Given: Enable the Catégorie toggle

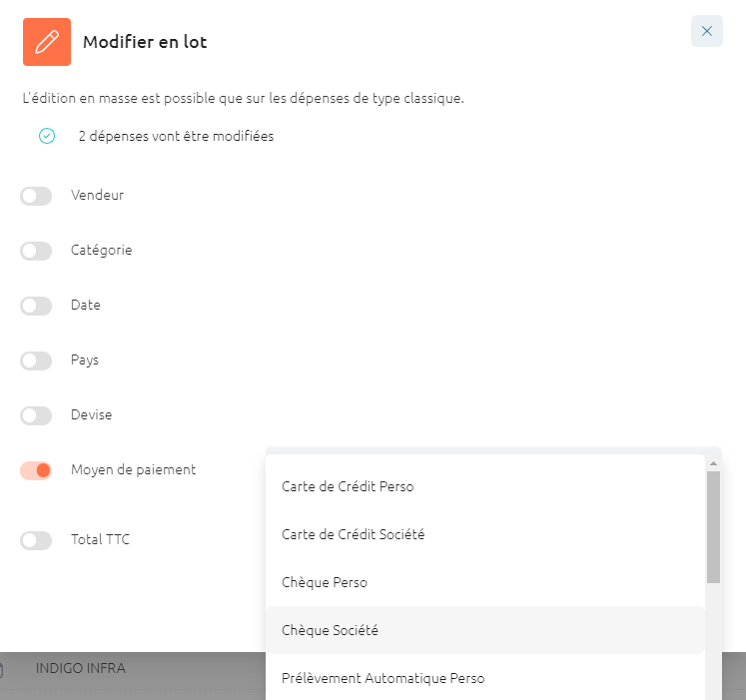Looking at the screenshot, I should (x=36, y=251).
